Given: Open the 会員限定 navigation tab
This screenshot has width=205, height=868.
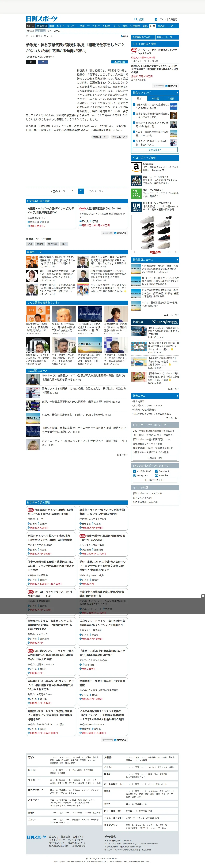Looking at the screenshot, I should click(x=42, y=26).
